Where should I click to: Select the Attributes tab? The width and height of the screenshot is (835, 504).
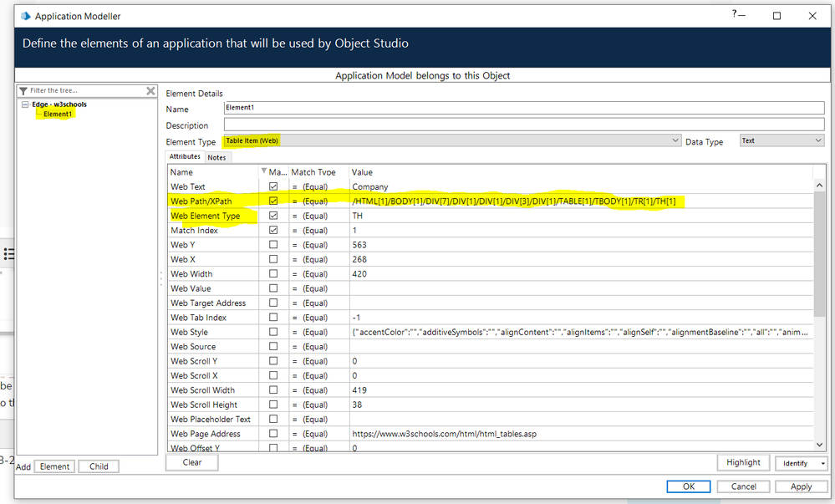click(x=185, y=156)
